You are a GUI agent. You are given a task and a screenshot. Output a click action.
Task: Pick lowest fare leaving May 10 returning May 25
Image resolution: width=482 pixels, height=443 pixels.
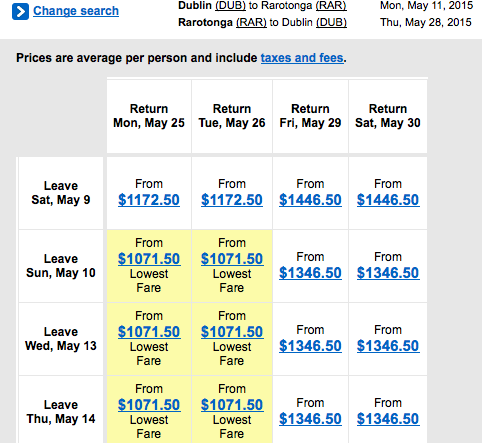(149, 259)
